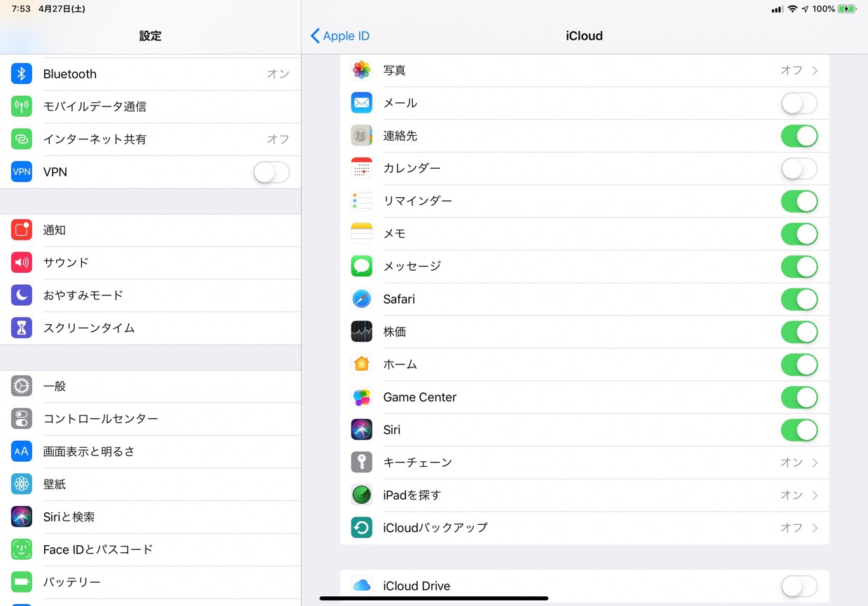Tap the 7:53 clock in status bar
The width and height of the screenshot is (868, 606).
[x=21, y=9]
